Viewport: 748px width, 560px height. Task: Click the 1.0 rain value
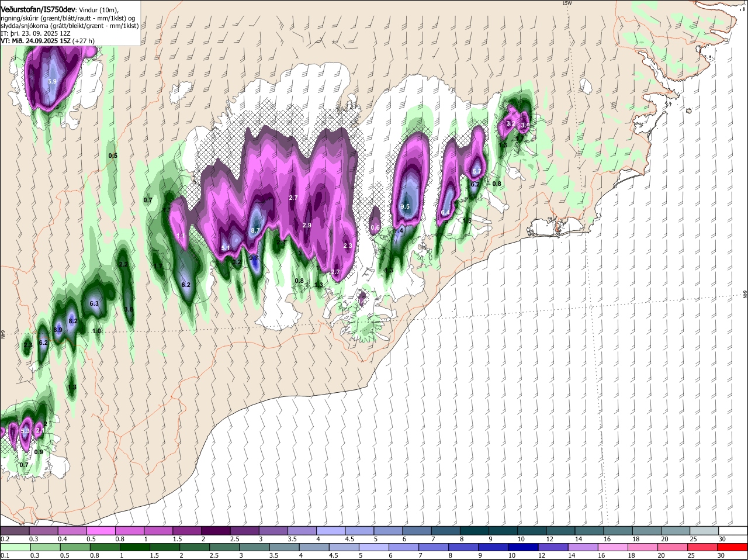[x=97, y=331]
